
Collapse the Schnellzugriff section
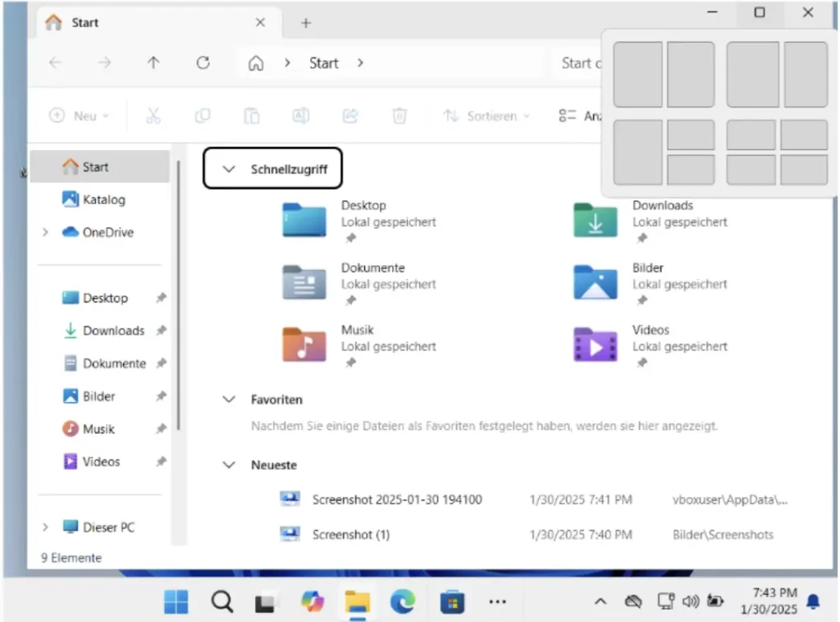(230, 169)
